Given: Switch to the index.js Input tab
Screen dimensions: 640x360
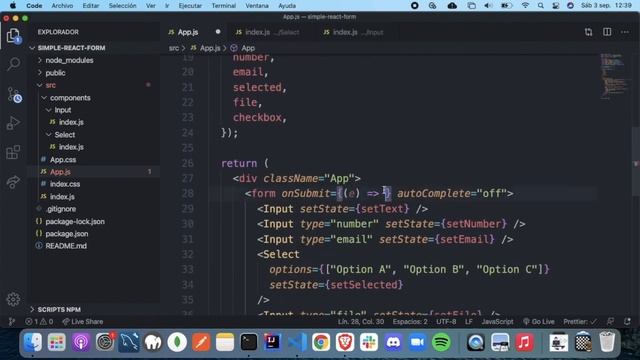Looking at the screenshot, I should [x=353, y=32].
